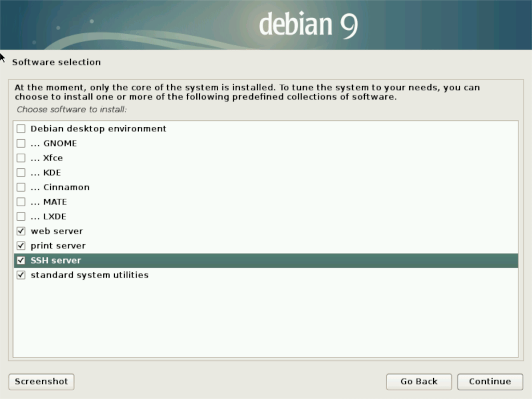Select the web server list entry

[57, 231]
